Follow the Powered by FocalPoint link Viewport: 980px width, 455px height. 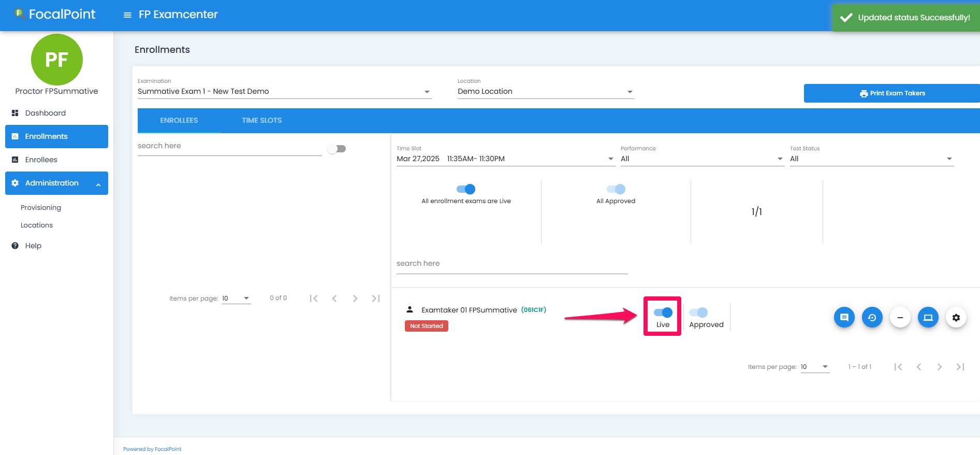pyautogui.click(x=152, y=449)
